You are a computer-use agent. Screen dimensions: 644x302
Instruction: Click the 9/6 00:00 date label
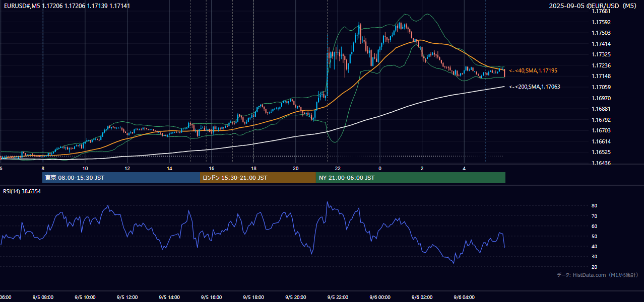tap(380, 297)
